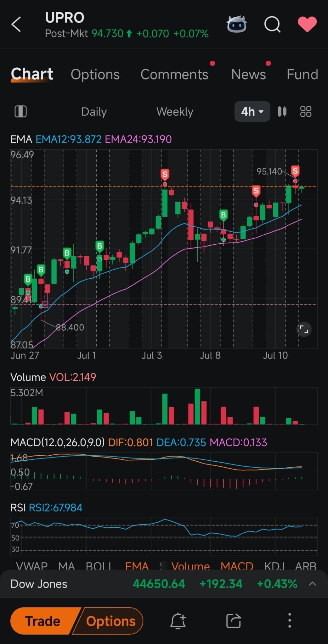Tap the EMA24:93.190 value

pos(138,139)
